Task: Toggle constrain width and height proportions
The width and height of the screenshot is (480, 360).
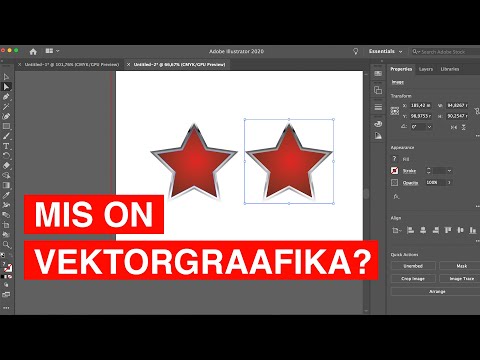Action: click(x=477, y=111)
